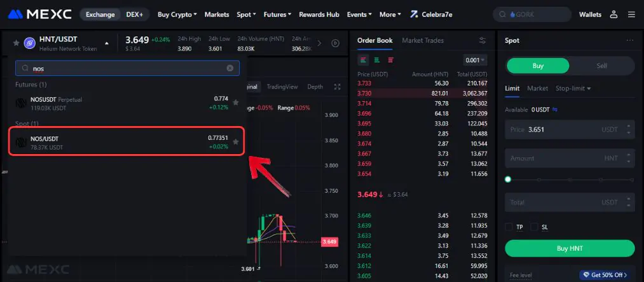
Task: Collapse the HNT/USDT pair selector arrow
Action: 107,43
